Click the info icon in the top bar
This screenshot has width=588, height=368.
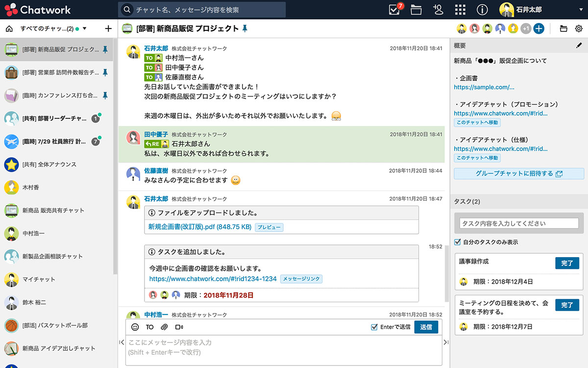[482, 9]
